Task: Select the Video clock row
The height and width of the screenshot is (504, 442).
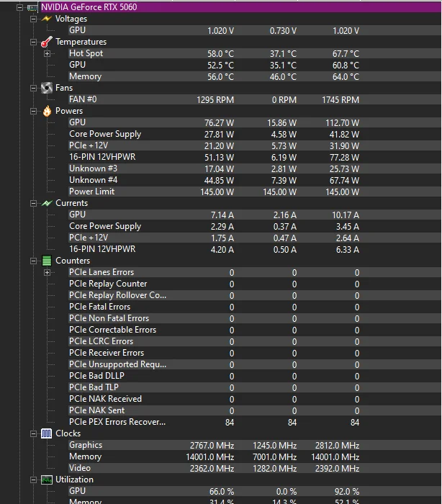Action: click(254, 468)
